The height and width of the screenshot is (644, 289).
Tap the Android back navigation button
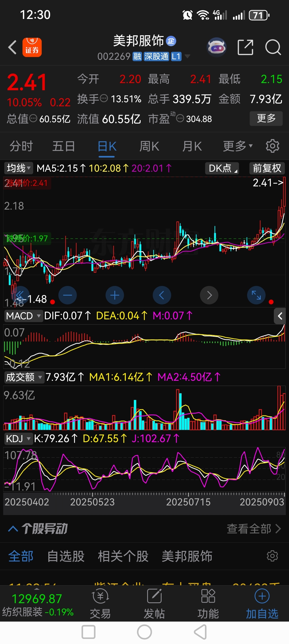[x=200, y=632]
